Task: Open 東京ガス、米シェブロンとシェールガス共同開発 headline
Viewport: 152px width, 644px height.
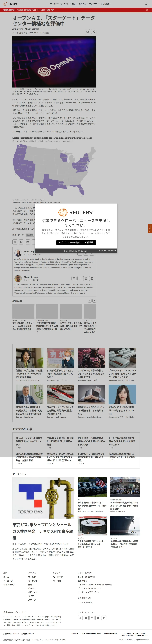Action: 43,531
